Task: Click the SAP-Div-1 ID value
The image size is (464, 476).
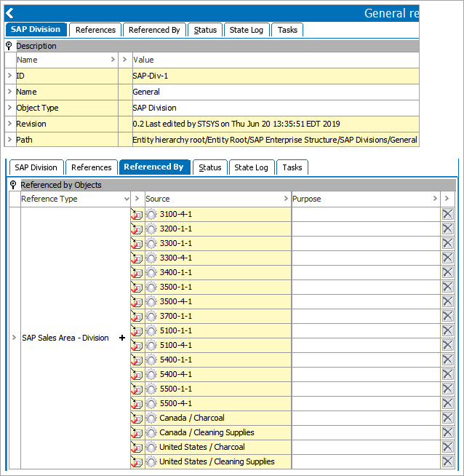Action: [276, 76]
